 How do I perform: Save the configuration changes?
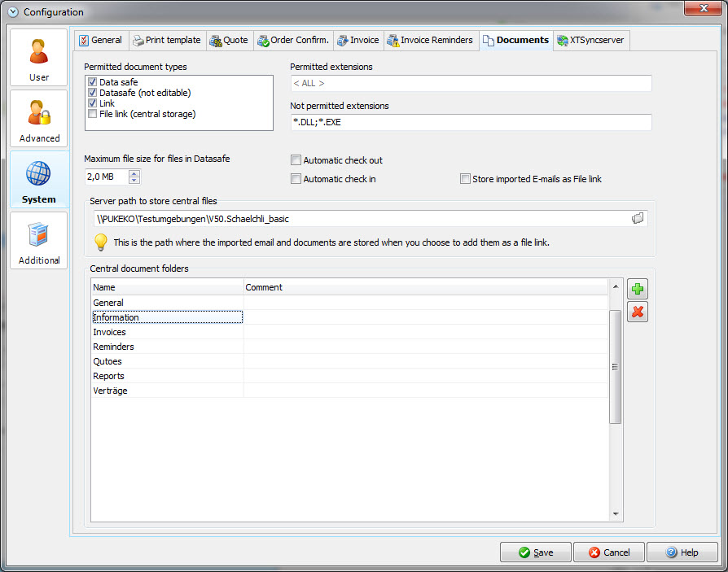coord(535,552)
